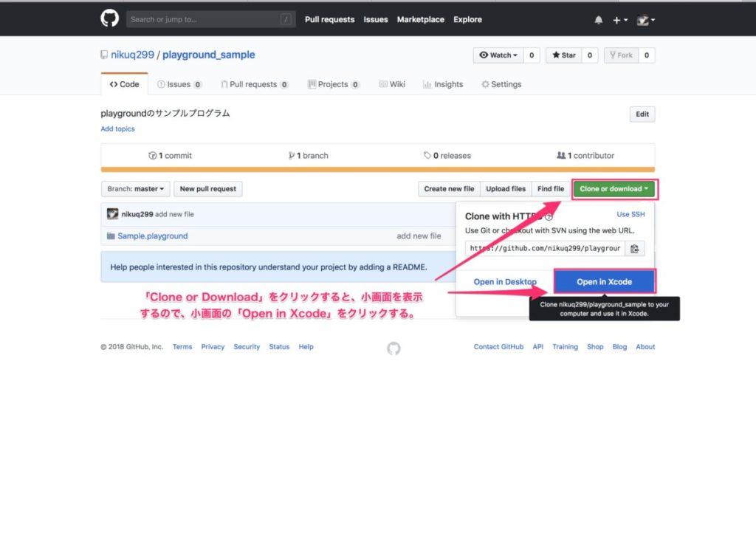
Task: Open the Terms footer link
Action: point(182,346)
